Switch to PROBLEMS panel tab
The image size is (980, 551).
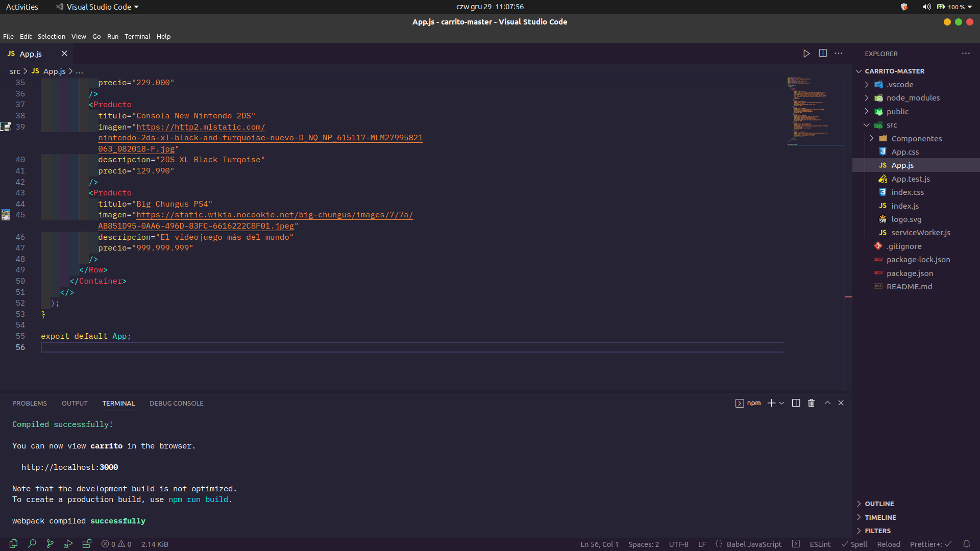(x=30, y=403)
